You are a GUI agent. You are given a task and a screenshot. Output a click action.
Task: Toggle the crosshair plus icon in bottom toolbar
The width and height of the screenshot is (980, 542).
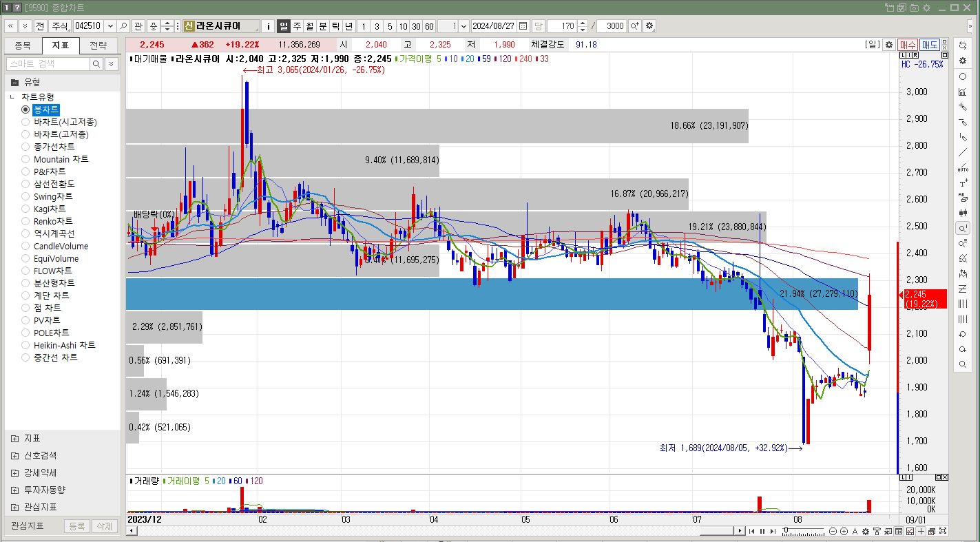(x=921, y=531)
